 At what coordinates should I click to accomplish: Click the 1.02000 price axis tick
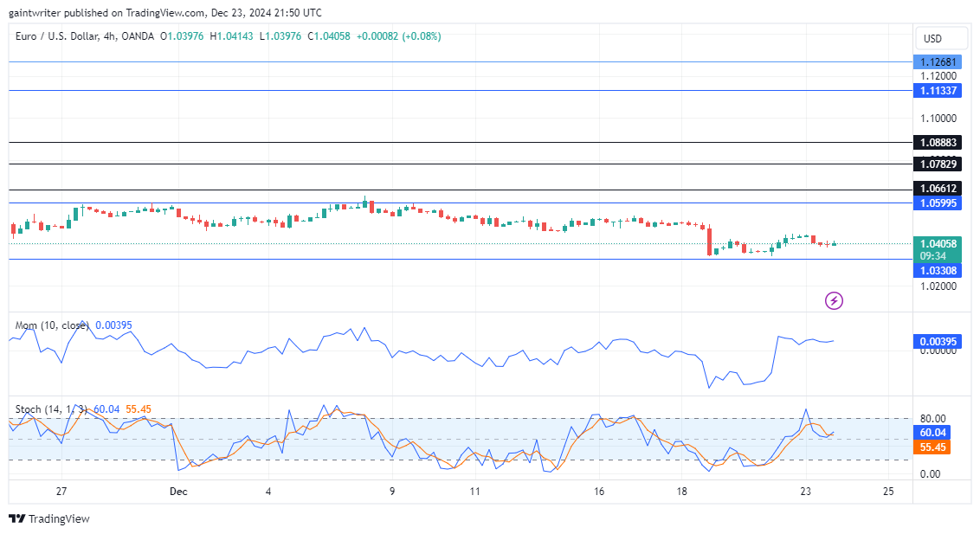938,286
